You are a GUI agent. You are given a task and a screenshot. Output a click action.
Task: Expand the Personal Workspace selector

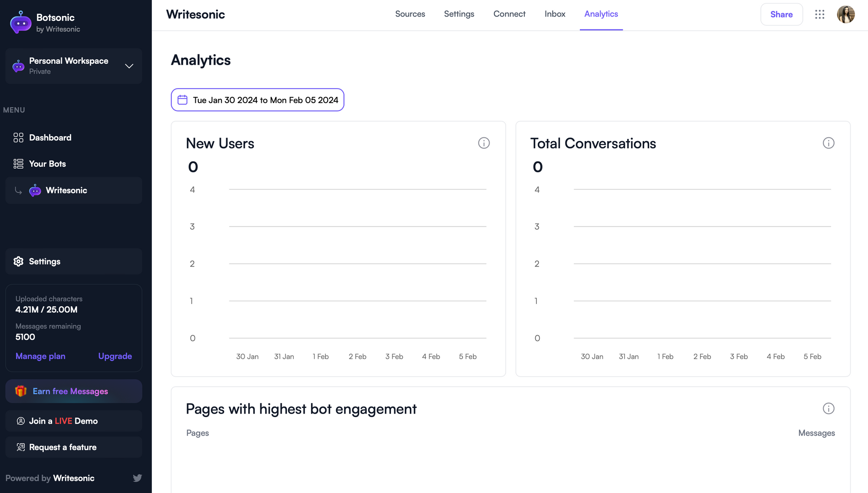click(x=129, y=66)
